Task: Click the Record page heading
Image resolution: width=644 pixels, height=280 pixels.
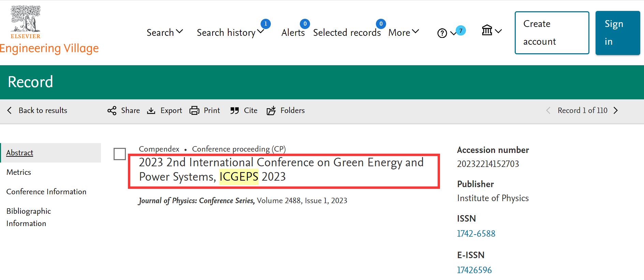Action: click(x=30, y=82)
